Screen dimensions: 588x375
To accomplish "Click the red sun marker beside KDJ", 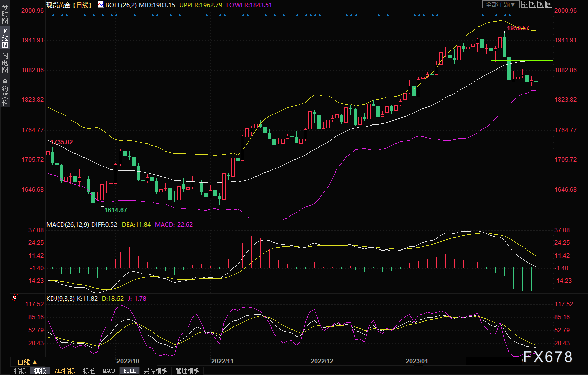I will coord(15,297).
